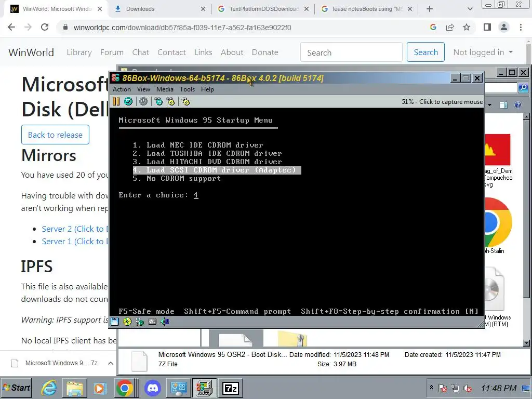Switch to the WinWorld browser tab
The width and height of the screenshot is (532, 399).
pyautogui.click(x=57, y=9)
